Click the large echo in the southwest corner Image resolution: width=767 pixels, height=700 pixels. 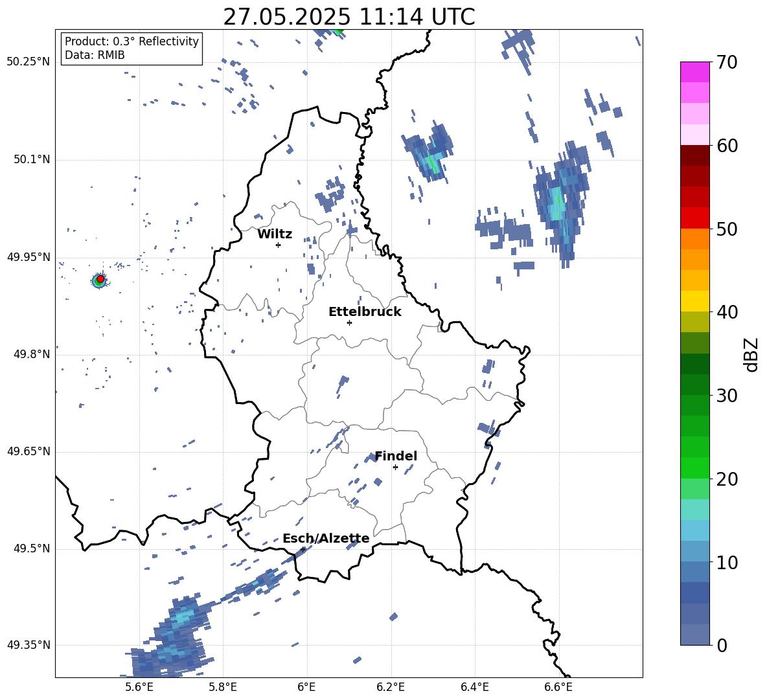point(171,638)
